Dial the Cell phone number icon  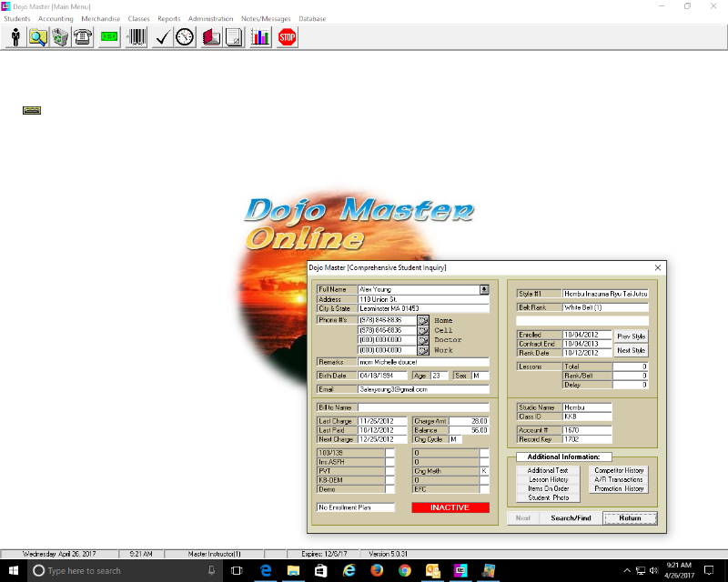(423, 330)
